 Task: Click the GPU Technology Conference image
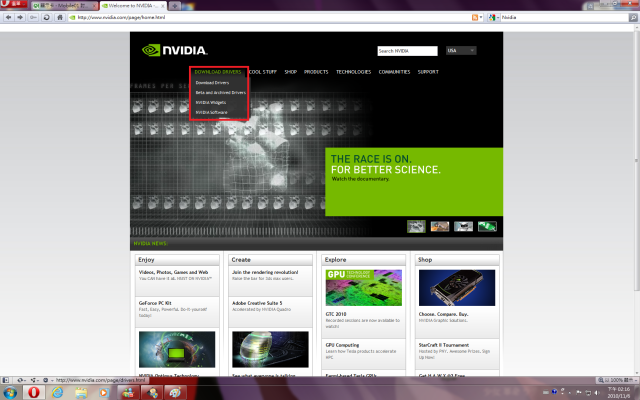(x=364, y=288)
